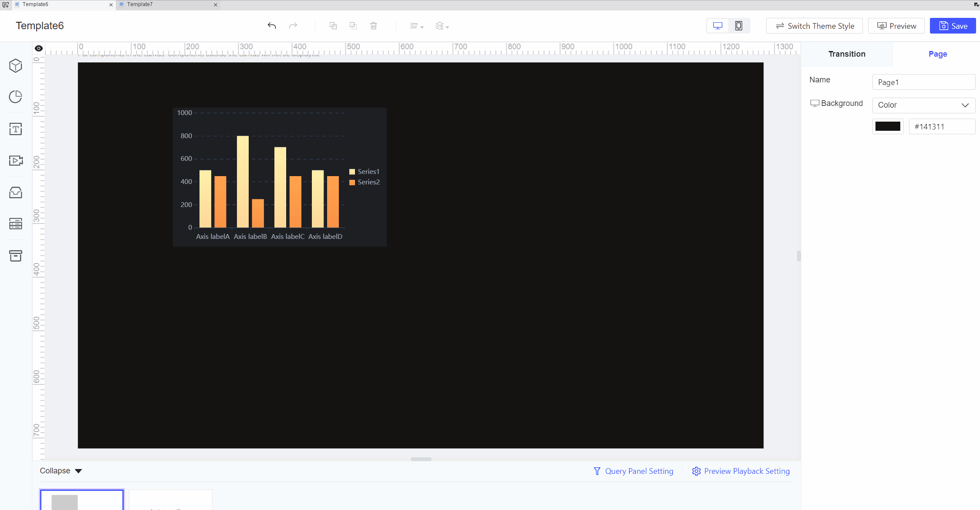
Task: Open the table list component panel
Action: pyautogui.click(x=16, y=224)
